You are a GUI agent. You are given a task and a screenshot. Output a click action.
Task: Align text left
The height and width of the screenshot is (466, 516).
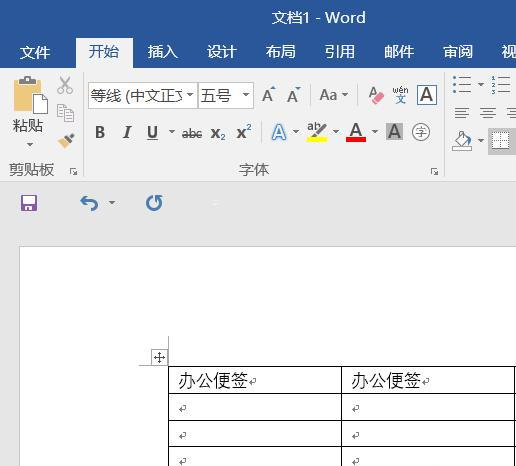[462, 113]
